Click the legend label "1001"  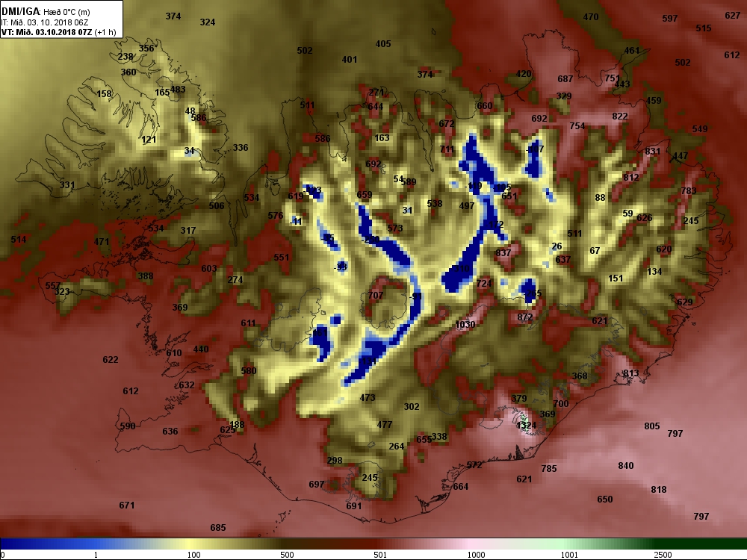tap(568, 555)
